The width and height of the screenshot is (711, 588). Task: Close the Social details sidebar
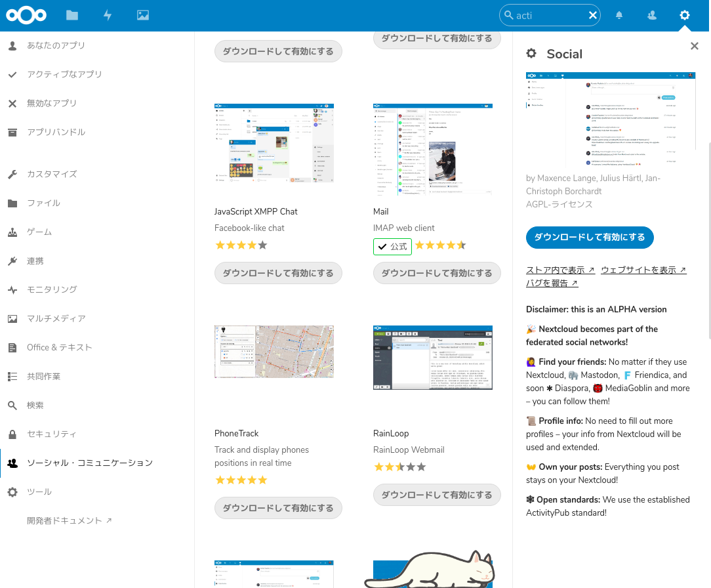694,46
